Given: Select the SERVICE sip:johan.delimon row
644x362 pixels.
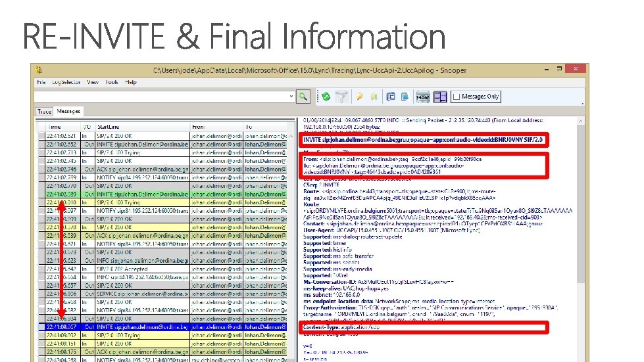Looking at the screenshot, I should (162, 294).
